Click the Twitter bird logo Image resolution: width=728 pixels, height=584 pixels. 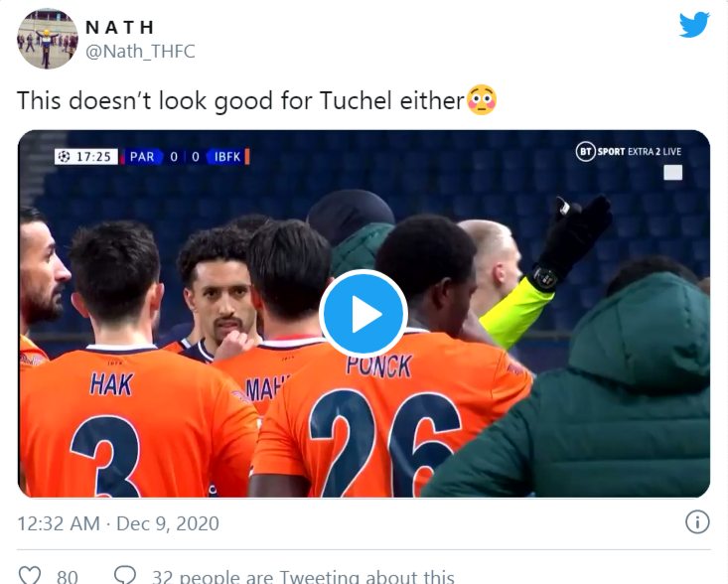click(694, 25)
